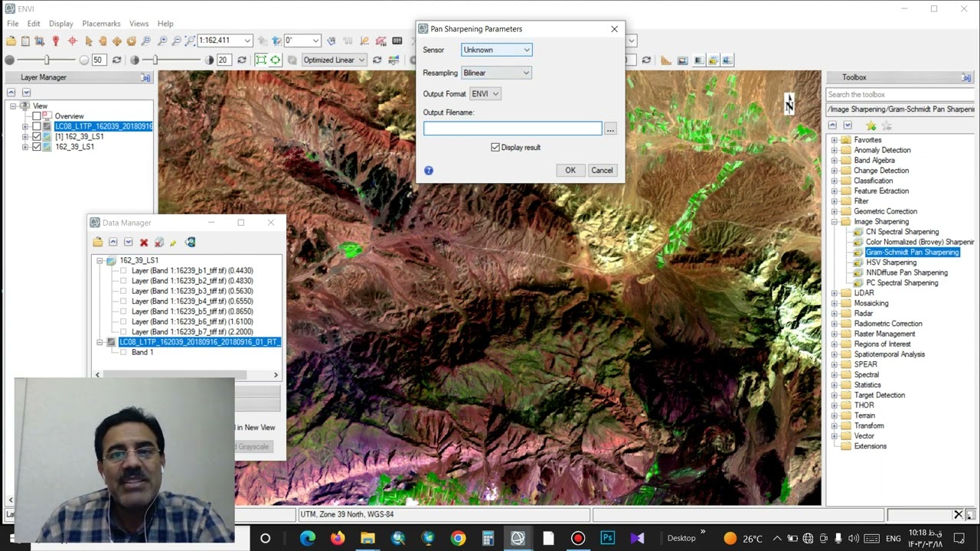Select the red placemark pin tool
Screen dimensions: 980x551
click(x=56, y=41)
